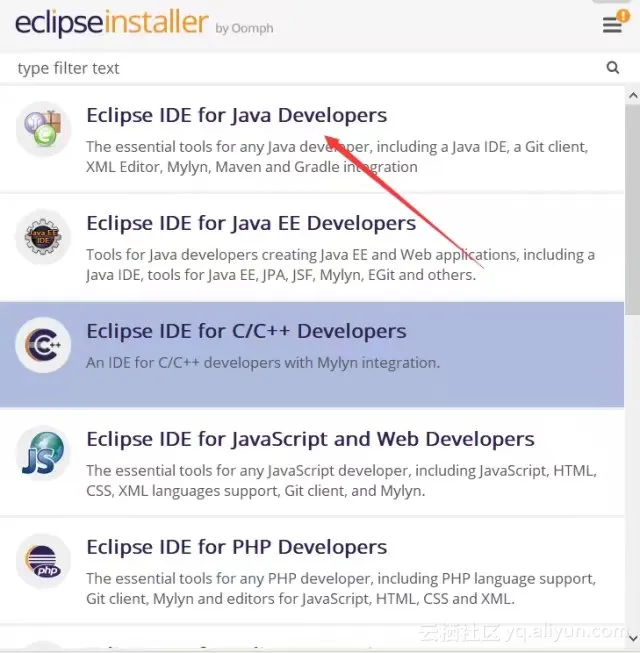Viewport: 640px width, 653px height.
Task: Click the search magnifier icon
Action: 613,67
